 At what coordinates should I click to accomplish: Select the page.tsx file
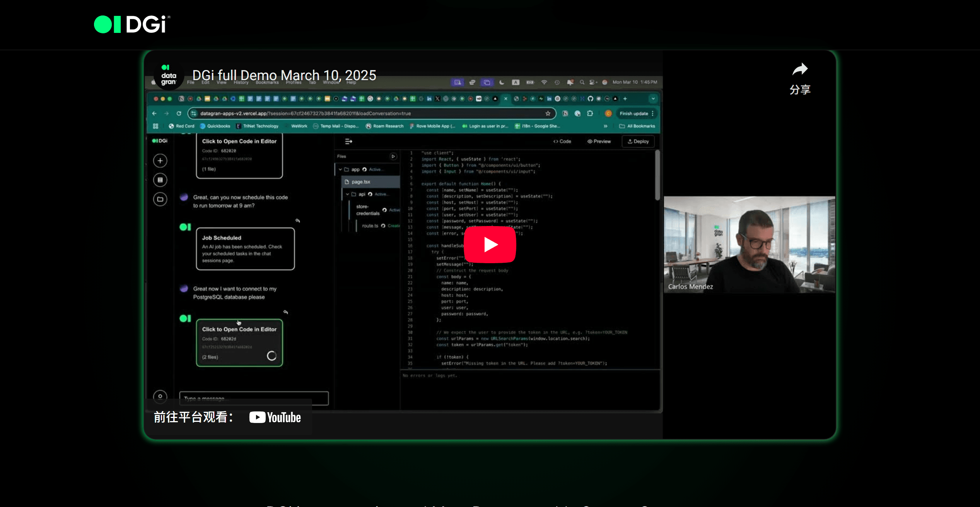tap(361, 182)
